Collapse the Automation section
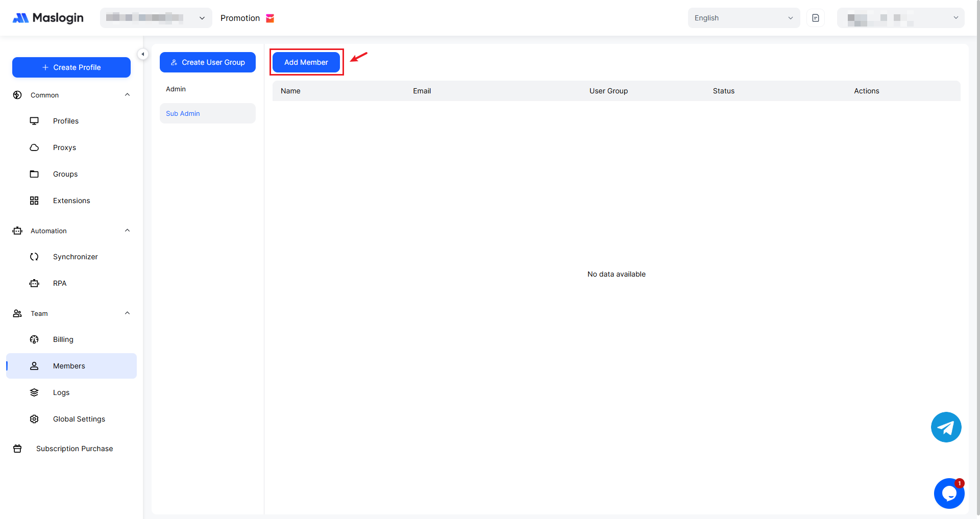Image resolution: width=980 pixels, height=519 pixels. pyautogui.click(x=127, y=231)
